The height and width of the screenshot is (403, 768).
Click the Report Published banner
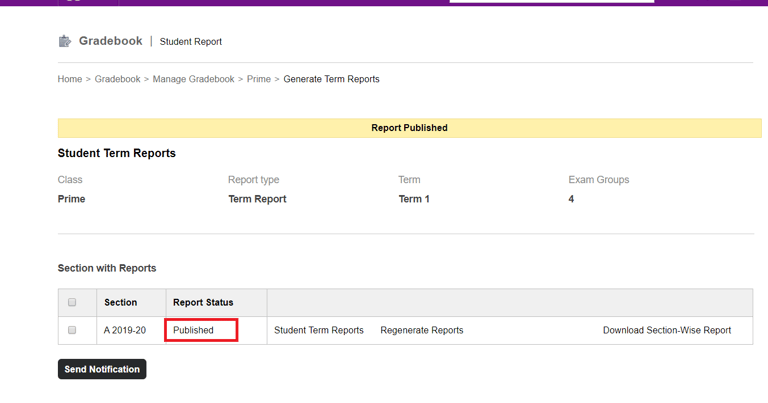tap(409, 128)
